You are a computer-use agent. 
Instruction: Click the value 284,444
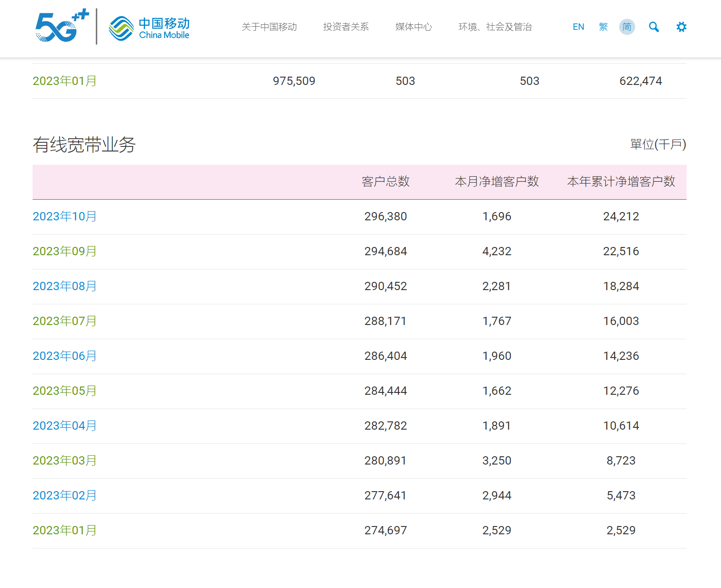386,391
